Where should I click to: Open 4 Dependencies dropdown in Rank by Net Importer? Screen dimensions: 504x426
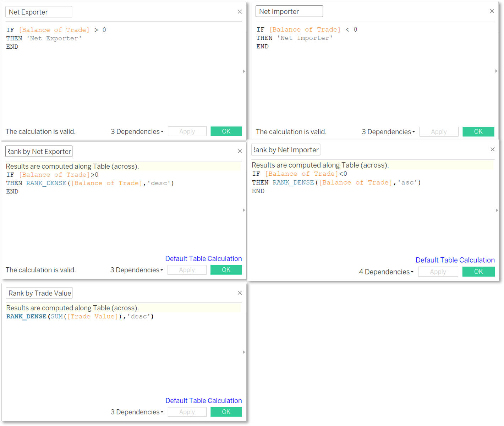(386, 272)
